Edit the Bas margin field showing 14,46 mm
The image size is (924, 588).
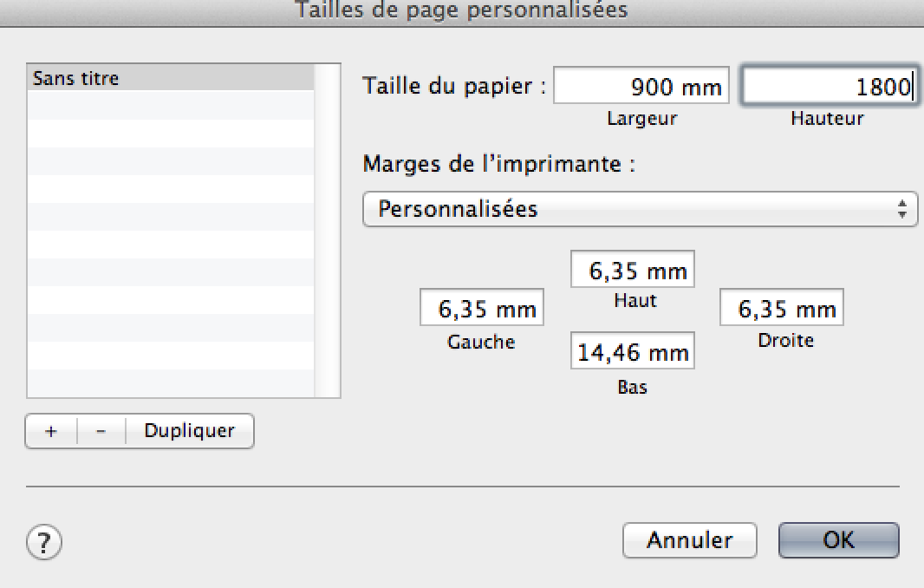click(x=633, y=352)
